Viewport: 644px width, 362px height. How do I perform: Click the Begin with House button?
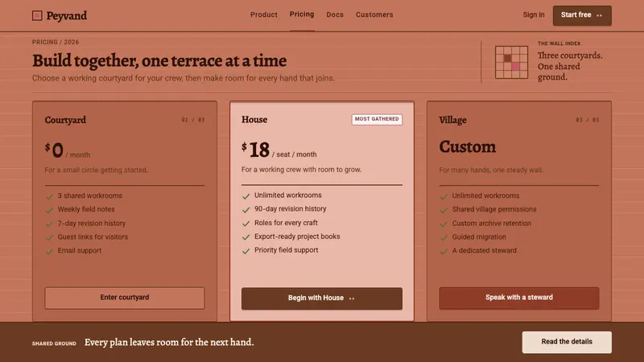[x=322, y=298]
